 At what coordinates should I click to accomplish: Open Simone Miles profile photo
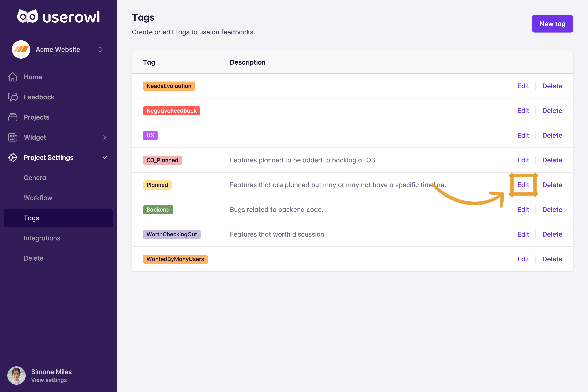[x=16, y=376]
